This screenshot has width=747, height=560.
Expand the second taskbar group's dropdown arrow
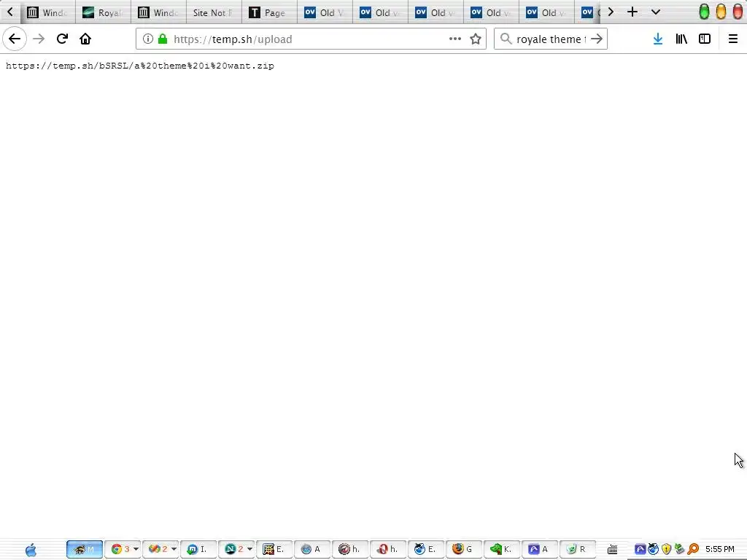(x=174, y=550)
